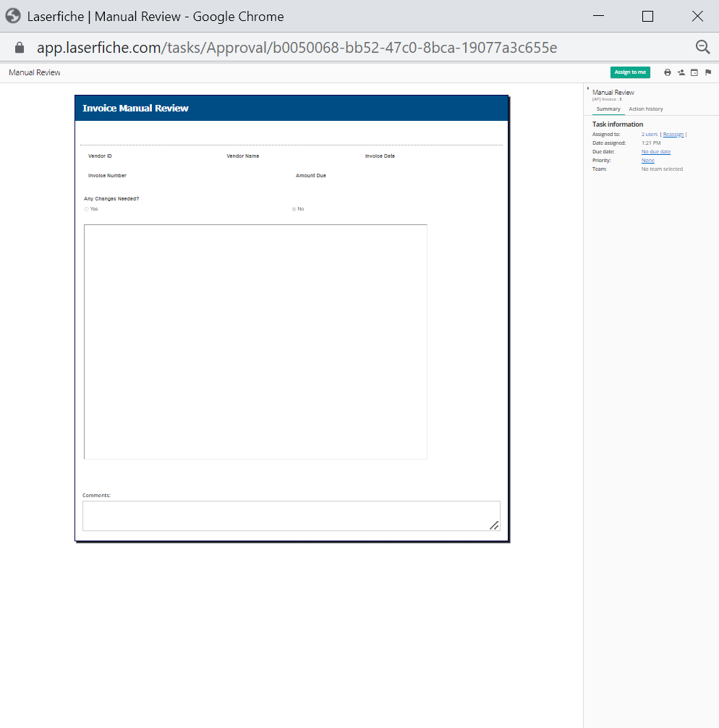Maximize the Chrome window
The image size is (719, 728).
[x=647, y=16]
